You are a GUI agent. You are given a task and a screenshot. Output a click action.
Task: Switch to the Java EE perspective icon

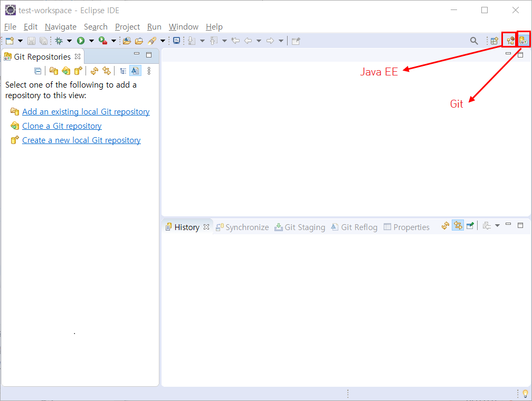pos(510,41)
